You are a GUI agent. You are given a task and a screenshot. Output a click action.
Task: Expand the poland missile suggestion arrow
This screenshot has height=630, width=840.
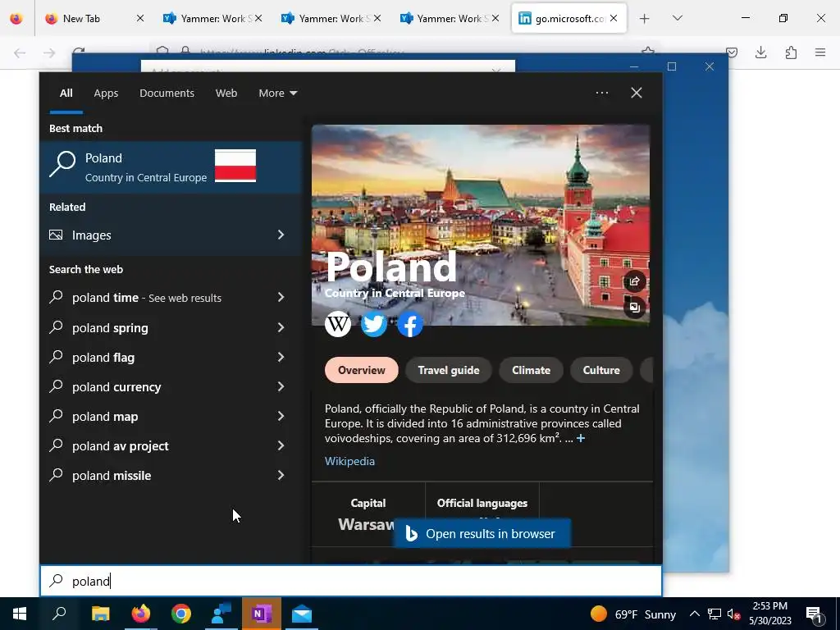(x=281, y=475)
